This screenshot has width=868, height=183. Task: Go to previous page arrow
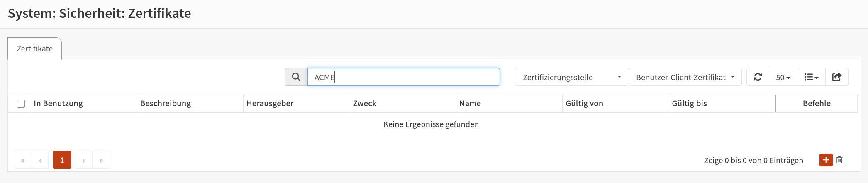40,160
